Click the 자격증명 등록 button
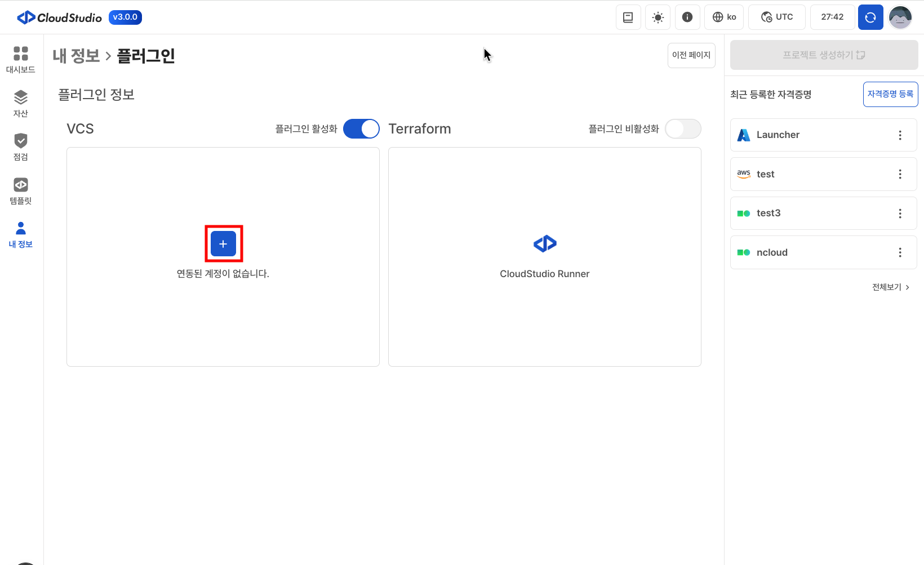This screenshot has width=924, height=565. [x=890, y=94]
